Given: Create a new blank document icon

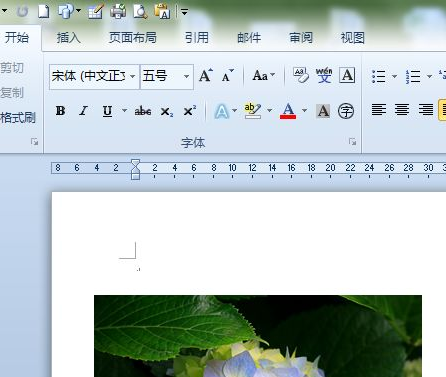Looking at the screenshot, I should (x=44, y=11).
